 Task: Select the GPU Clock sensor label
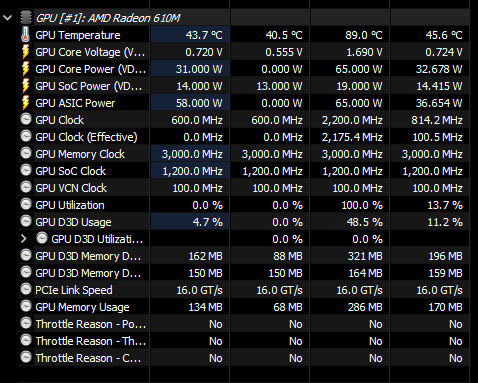(x=59, y=120)
